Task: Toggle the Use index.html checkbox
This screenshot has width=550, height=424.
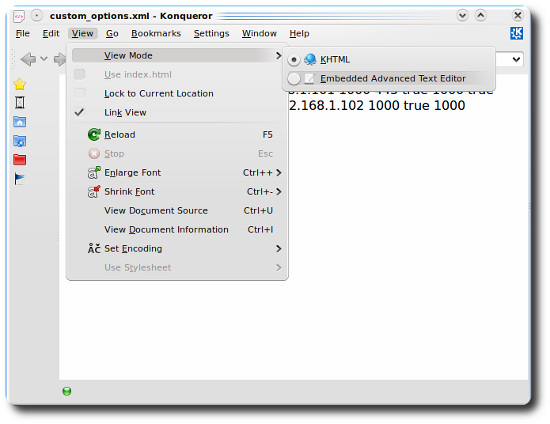Action: pos(80,74)
